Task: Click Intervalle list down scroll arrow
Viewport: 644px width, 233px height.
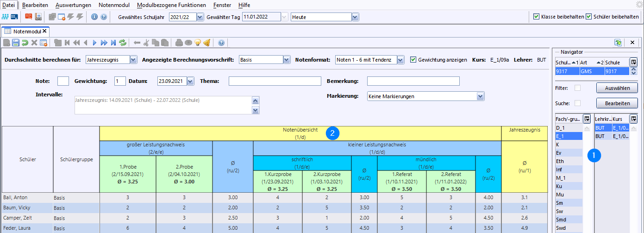Action: tap(255, 110)
